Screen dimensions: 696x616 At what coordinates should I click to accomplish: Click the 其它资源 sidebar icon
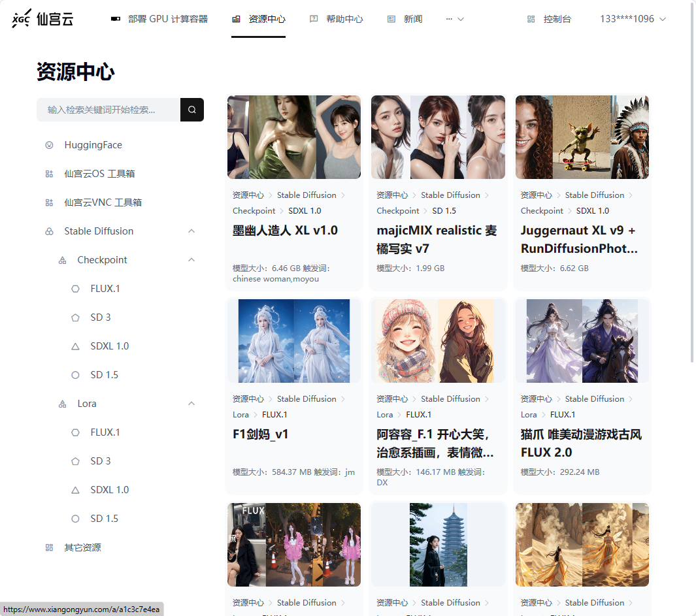[49, 547]
